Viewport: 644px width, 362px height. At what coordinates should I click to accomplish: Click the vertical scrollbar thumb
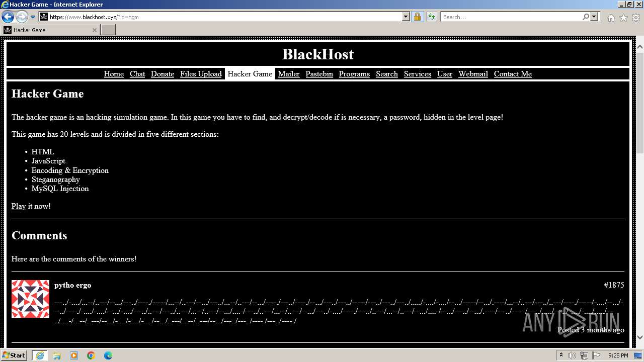click(640, 102)
